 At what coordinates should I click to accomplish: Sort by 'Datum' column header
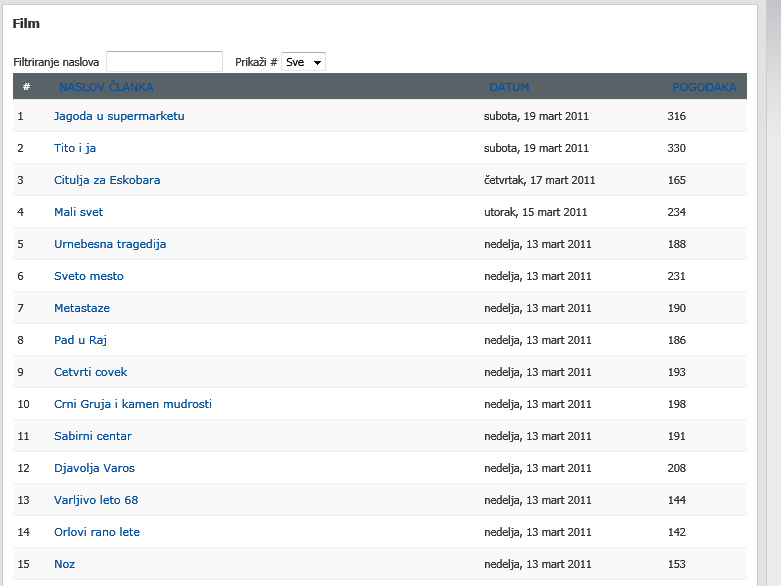(509, 87)
